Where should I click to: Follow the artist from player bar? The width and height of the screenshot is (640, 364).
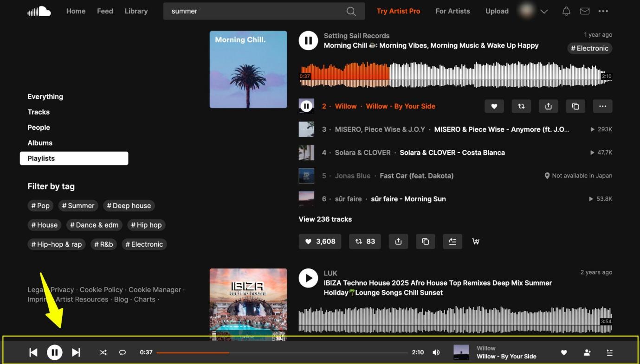(587, 352)
